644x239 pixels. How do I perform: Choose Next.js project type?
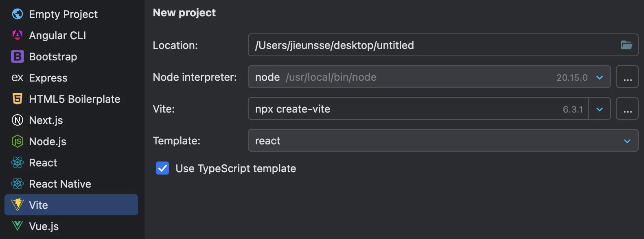[x=71, y=120]
